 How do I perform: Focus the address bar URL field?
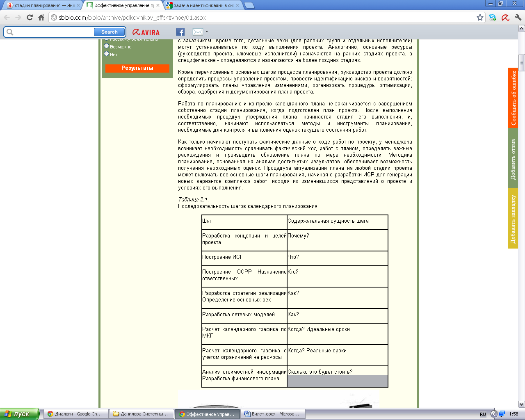[x=267, y=18]
